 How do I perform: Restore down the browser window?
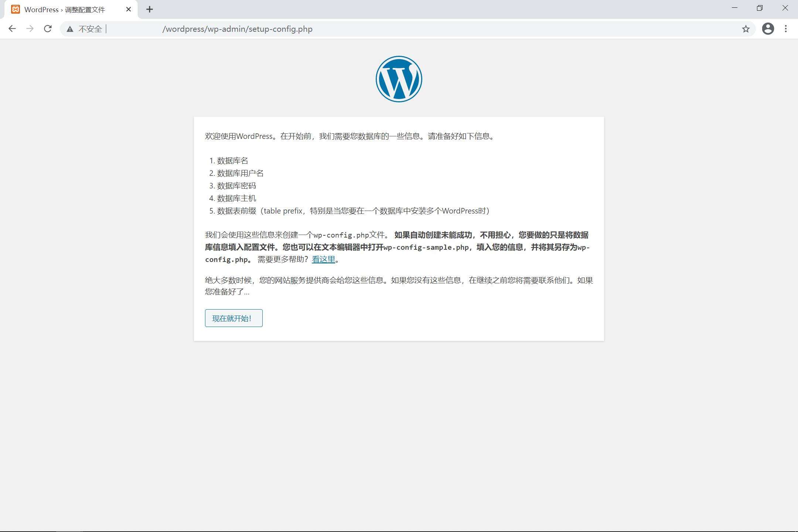click(760, 8)
